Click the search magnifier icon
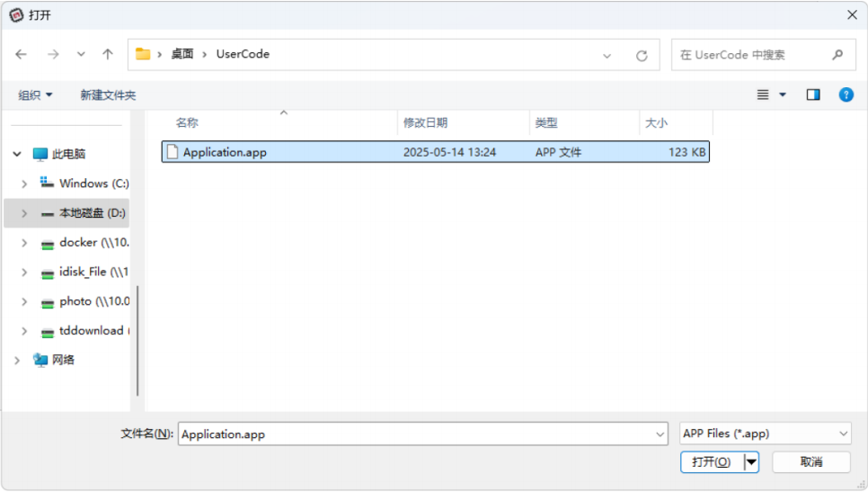 [837, 55]
